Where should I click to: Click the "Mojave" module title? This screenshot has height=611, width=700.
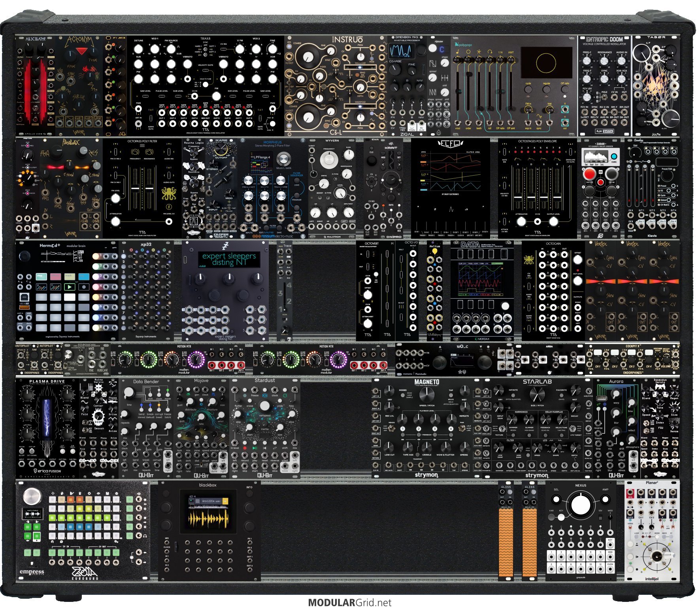point(201,380)
